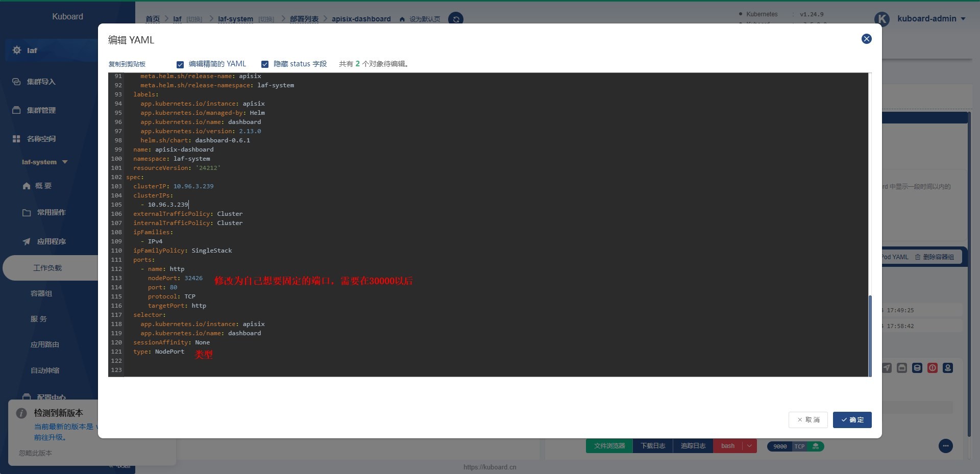Screen dimensions: 980x474
Task: Click the 忽略此版本 link
Action: click(x=35, y=453)
